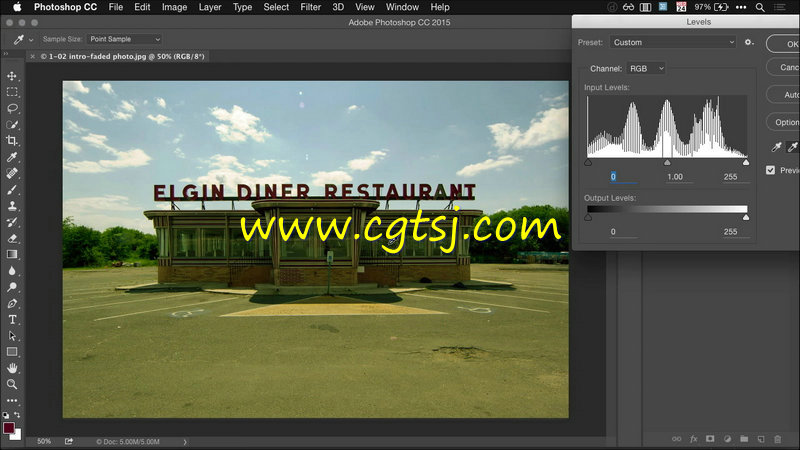Open the Channel dropdown set to RGB
Screen dimensions: 800x450
(646, 68)
